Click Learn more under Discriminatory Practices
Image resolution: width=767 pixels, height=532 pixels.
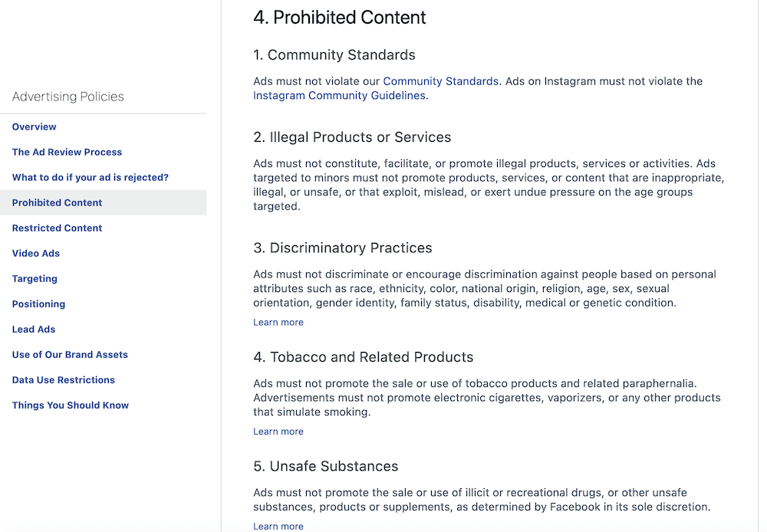click(278, 322)
